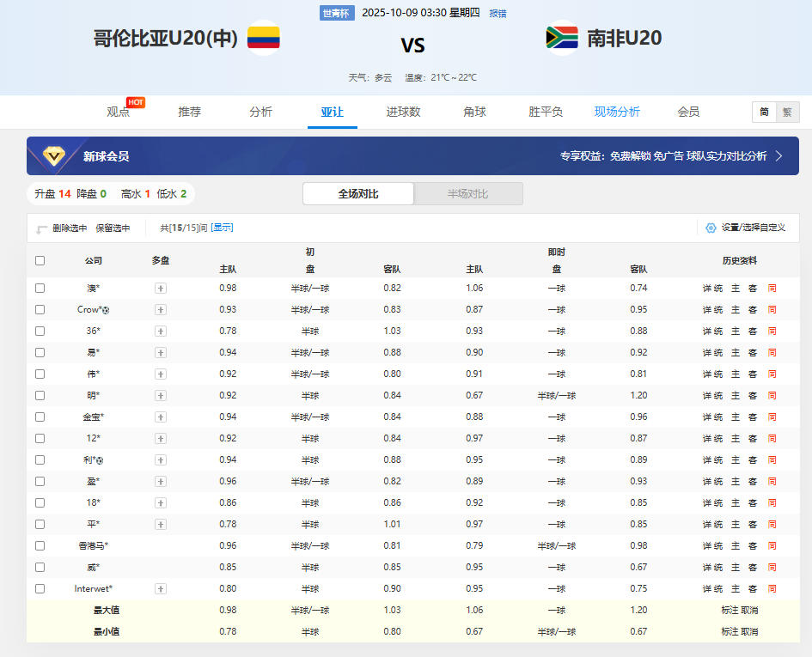Click 删除选中 to delete selected rows
Screen dimensions: 812x657
(x=69, y=228)
